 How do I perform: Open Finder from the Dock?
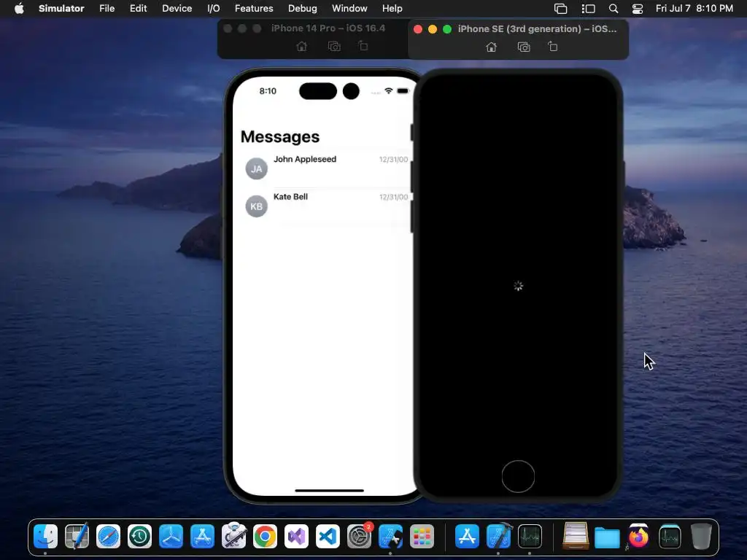coord(46,536)
